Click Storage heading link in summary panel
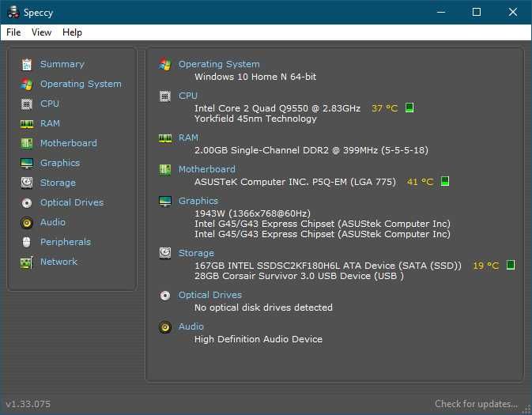The height and width of the screenshot is (415, 532). point(197,253)
